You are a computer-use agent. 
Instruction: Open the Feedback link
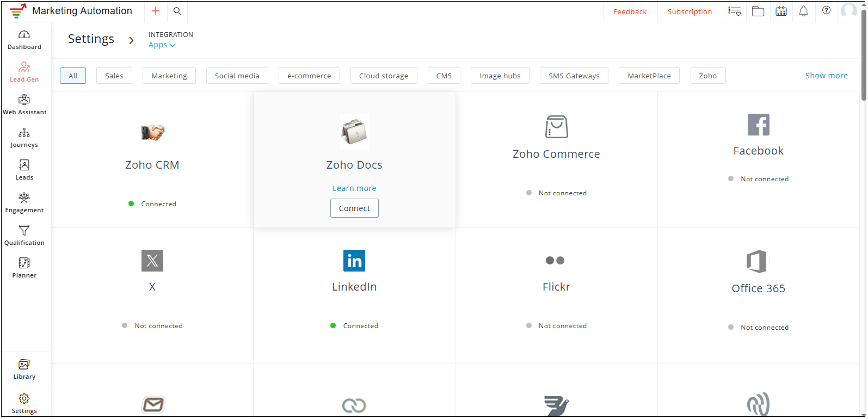(x=630, y=11)
